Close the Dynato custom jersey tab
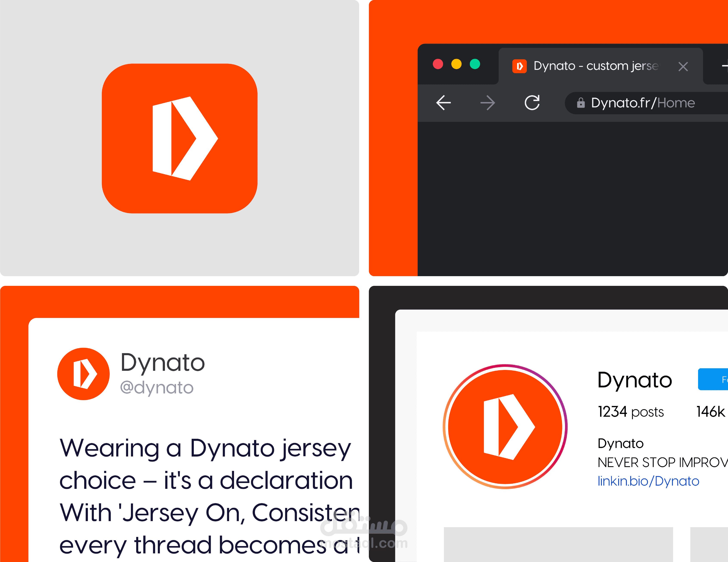 tap(683, 67)
